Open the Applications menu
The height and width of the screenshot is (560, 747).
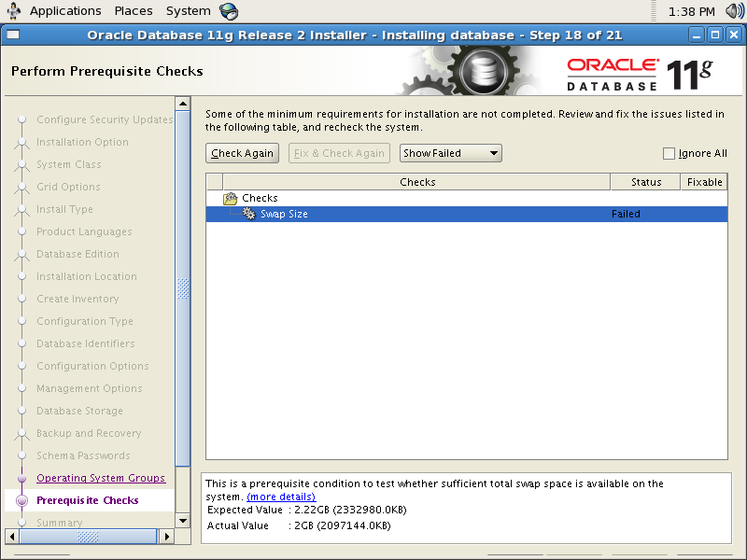(x=64, y=10)
